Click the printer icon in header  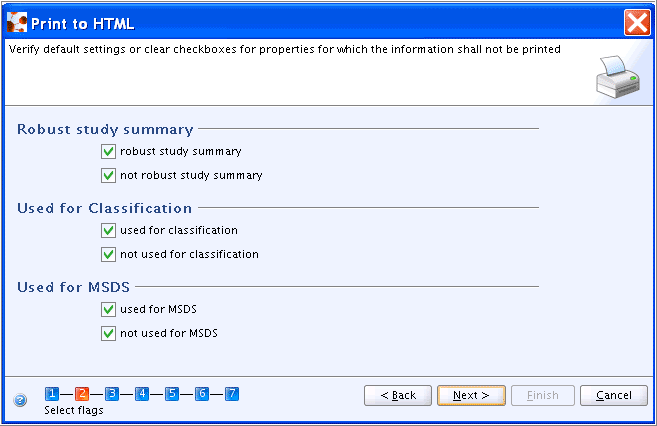(x=618, y=77)
